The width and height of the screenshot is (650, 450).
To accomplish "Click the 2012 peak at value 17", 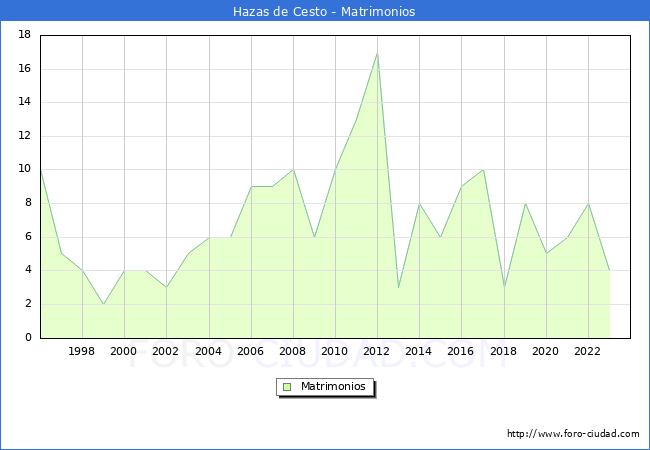I will click(x=377, y=53).
